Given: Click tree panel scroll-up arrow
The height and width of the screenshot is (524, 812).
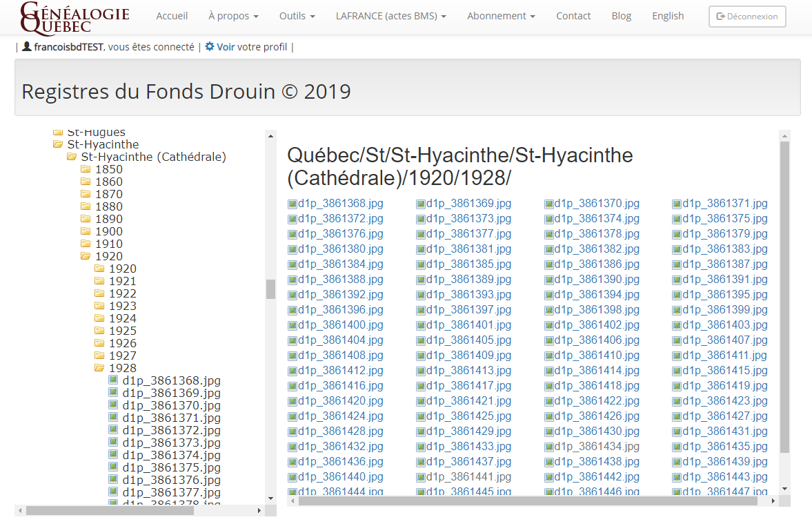Looking at the screenshot, I should pos(270,136).
